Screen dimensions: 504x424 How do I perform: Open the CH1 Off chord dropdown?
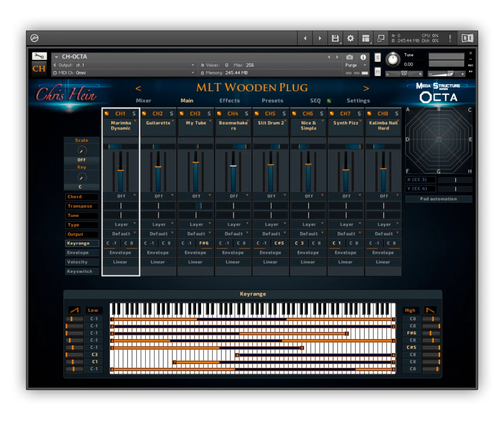tap(121, 196)
